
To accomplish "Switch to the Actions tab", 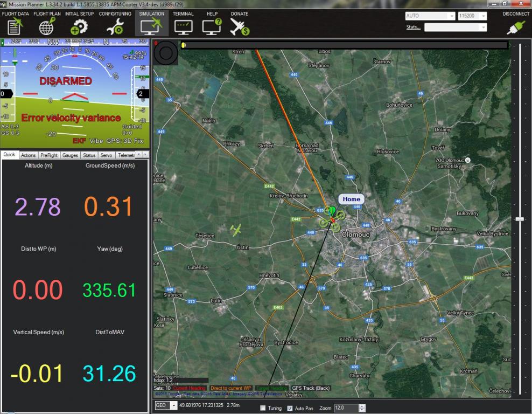I will (29, 155).
